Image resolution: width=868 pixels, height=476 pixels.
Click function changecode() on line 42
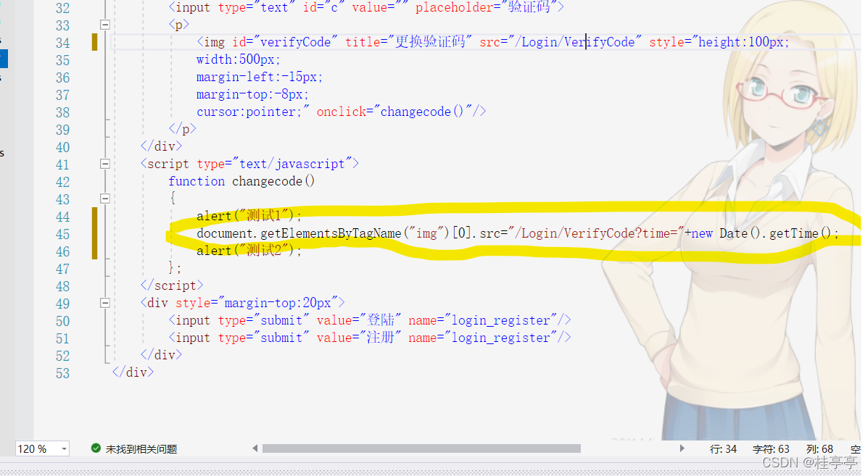tap(241, 181)
